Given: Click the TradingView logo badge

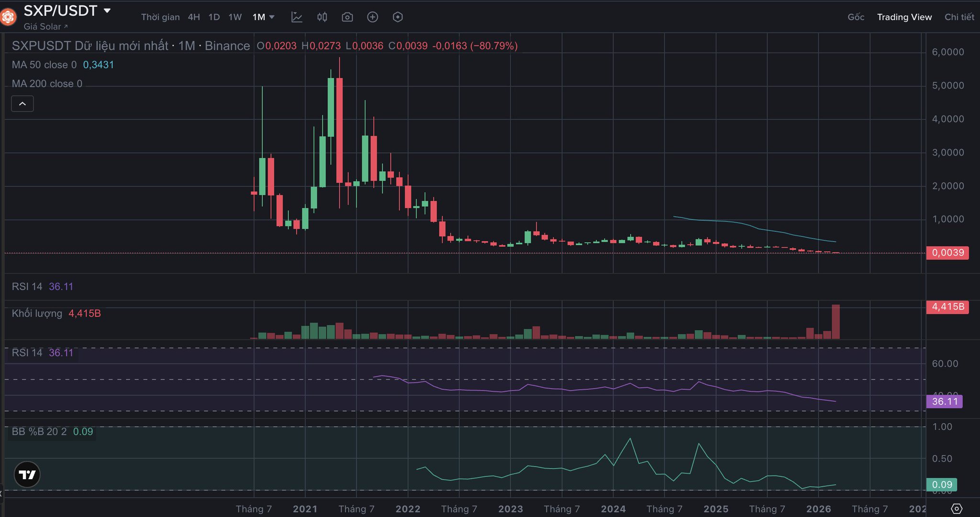Looking at the screenshot, I should click(27, 474).
